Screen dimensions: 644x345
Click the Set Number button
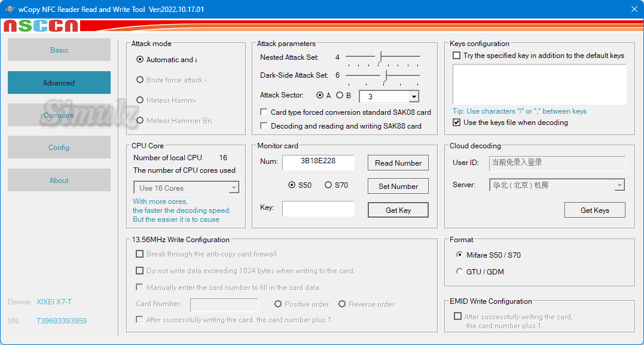398,186
